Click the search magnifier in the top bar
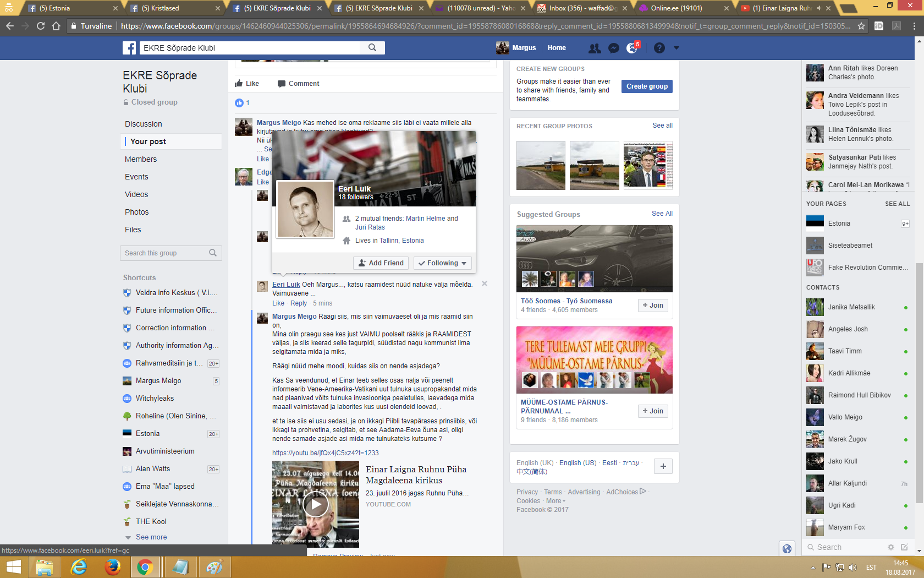The height and width of the screenshot is (578, 924). tap(372, 48)
